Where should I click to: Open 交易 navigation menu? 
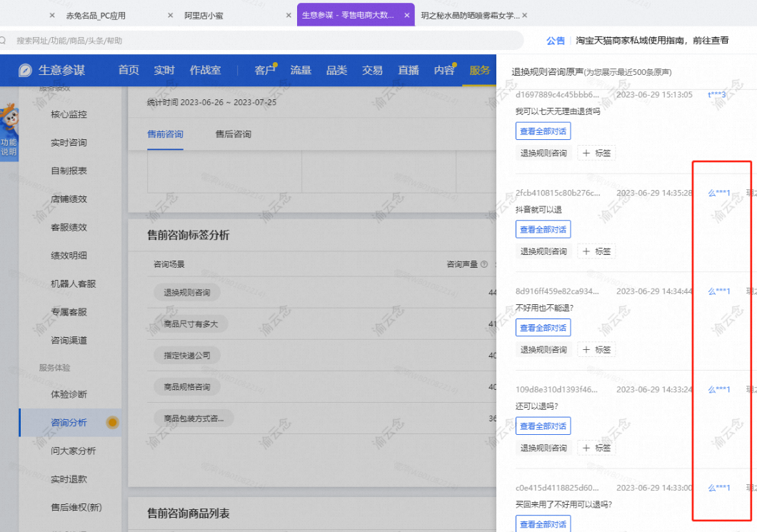(372, 71)
